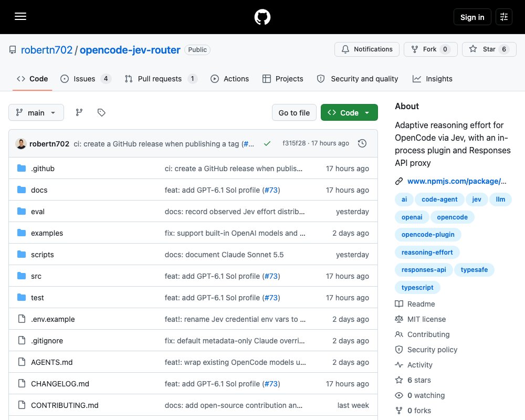Select the 'ai' topic tag

point(404,199)
